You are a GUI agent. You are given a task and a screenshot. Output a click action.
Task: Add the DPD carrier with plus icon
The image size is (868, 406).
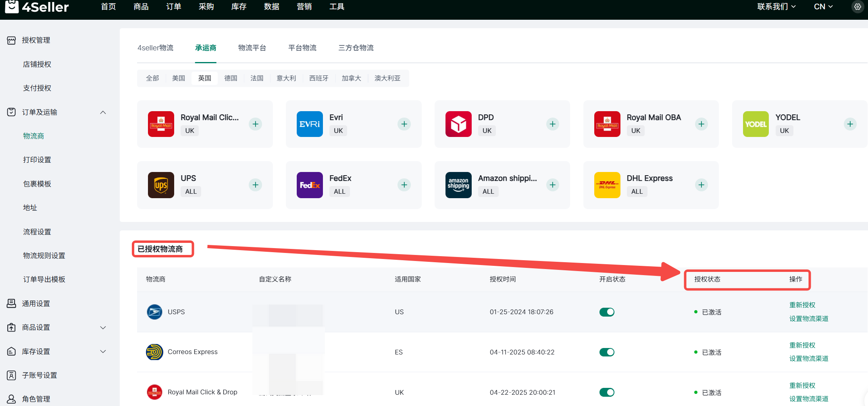point(552,124)
